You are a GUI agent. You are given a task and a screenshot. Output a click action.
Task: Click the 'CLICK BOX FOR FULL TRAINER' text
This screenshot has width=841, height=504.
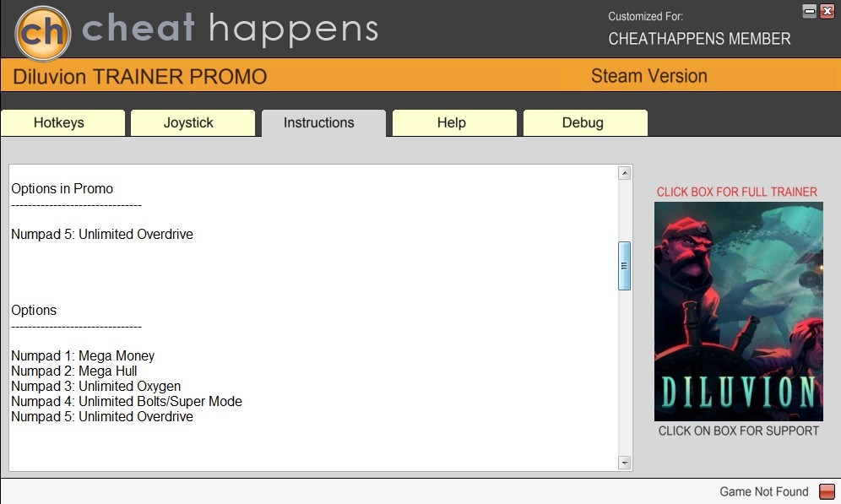737,192
